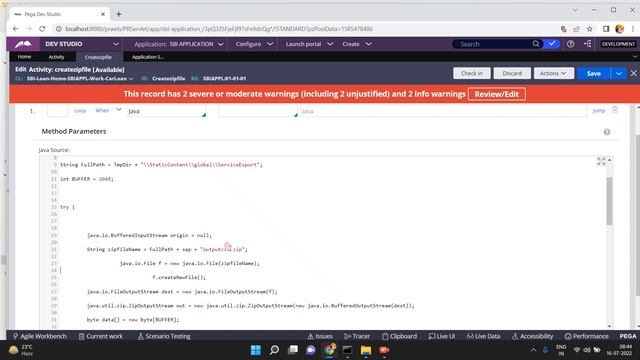Viewport: 640px width, 360px height.
Task: Switch to the Home tab
Action: (24, 57)
